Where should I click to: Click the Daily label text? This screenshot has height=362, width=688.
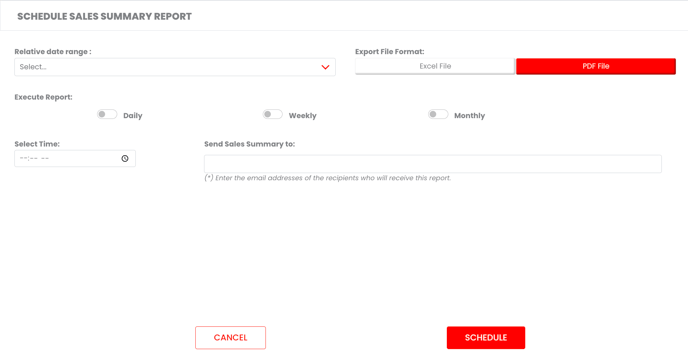coord(133,115)
